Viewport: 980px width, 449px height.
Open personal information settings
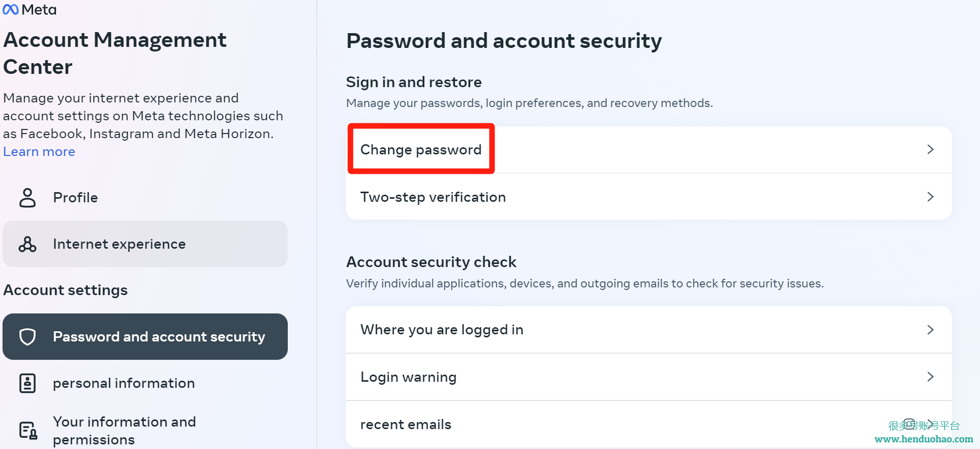[145, 383]
